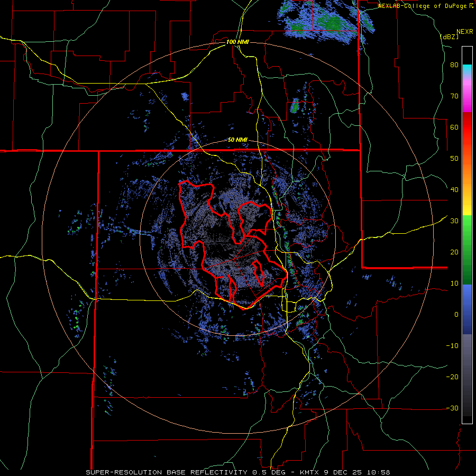Click the 80 value on dBZ scale
This screenshot has height=476, width=476.
pos(454,65)
